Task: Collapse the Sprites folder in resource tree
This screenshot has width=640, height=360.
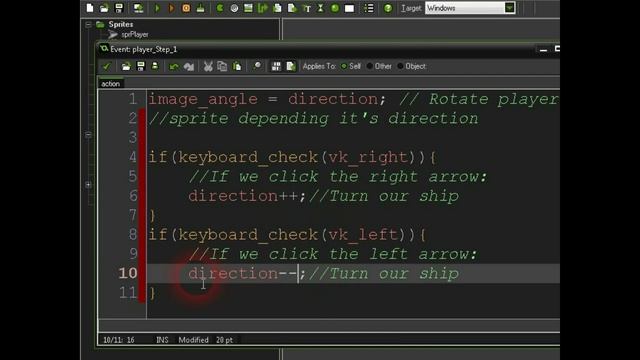Action: [x=88, y=24]
